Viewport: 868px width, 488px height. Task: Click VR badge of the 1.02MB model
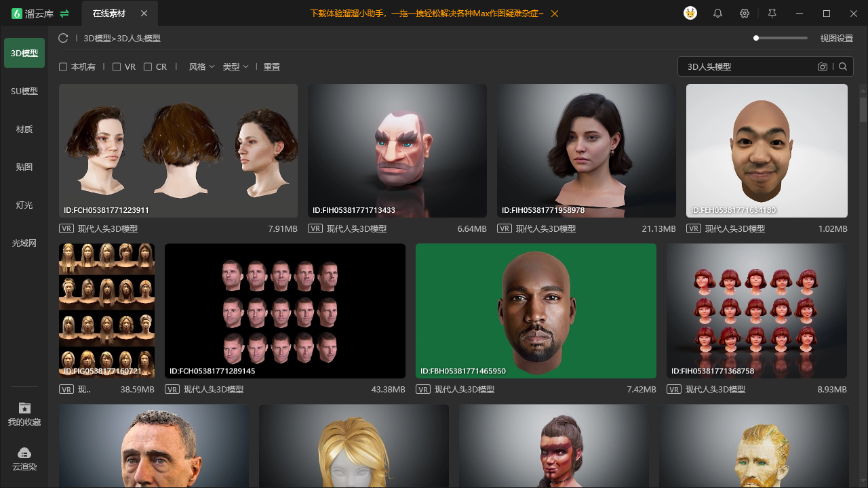(694, 228)
